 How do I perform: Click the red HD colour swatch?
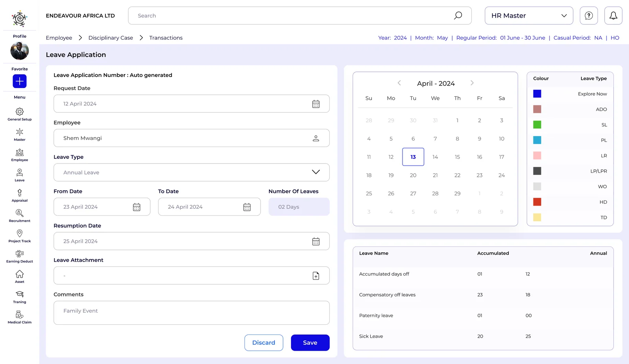[x=537, y=202]
